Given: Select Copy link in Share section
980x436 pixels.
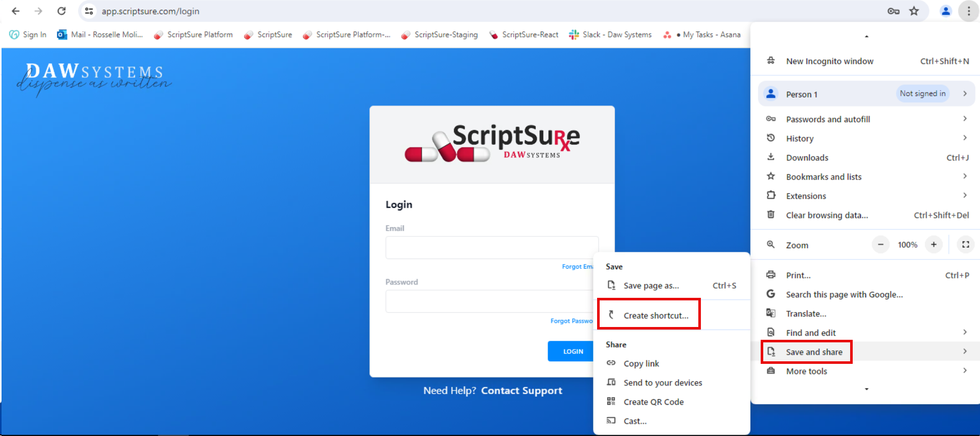Looking at the screenshot, I should click(671, 363).
